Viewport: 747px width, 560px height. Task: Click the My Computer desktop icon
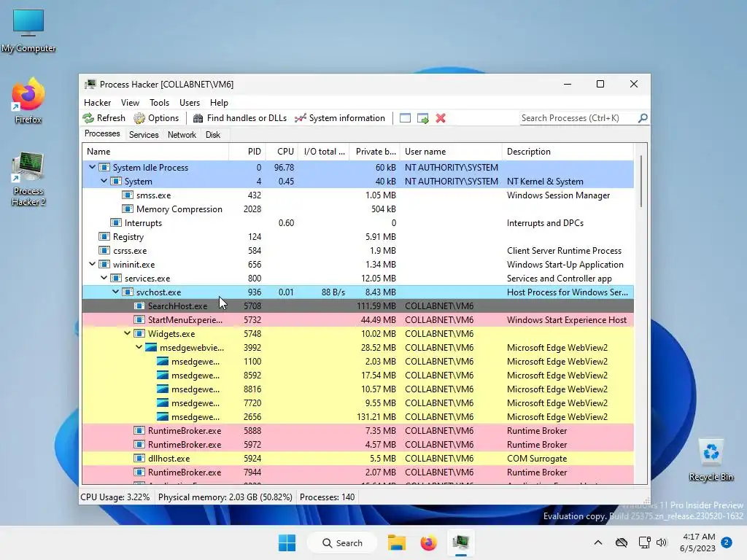point(28,31)
